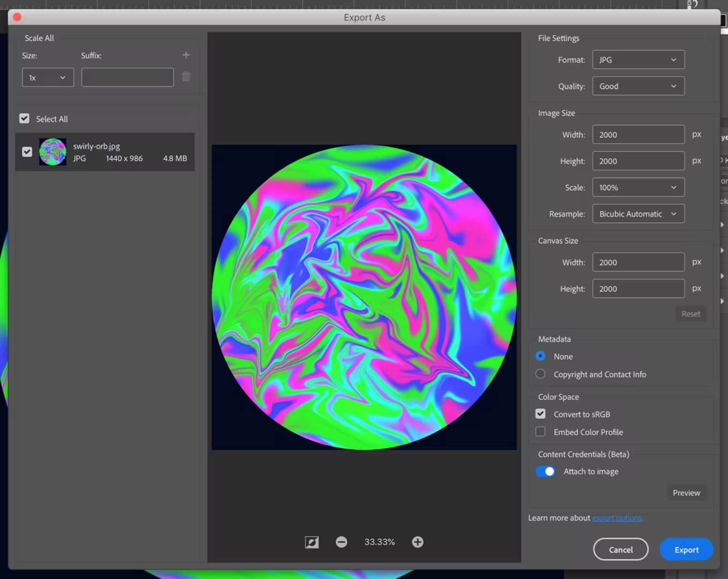Disable Convert to sRGB
728x579 pixels.
(540, 413)
